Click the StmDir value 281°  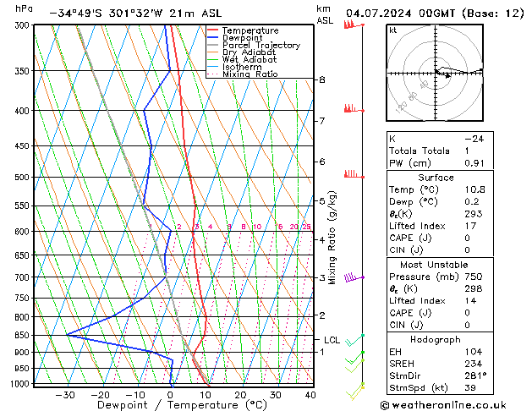[475, 375]
